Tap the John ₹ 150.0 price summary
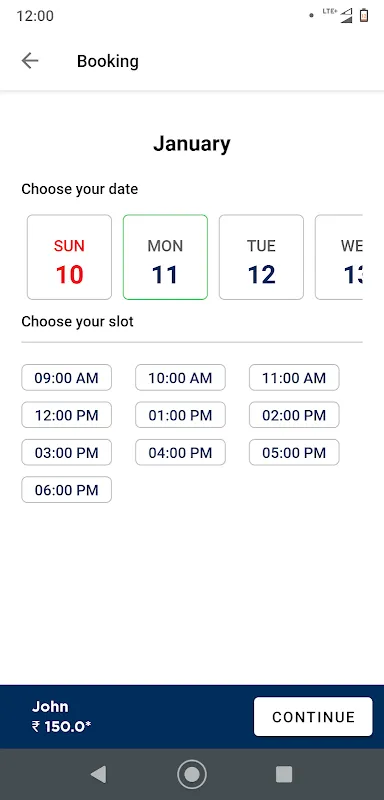384x800 pixels. point(61,717)
